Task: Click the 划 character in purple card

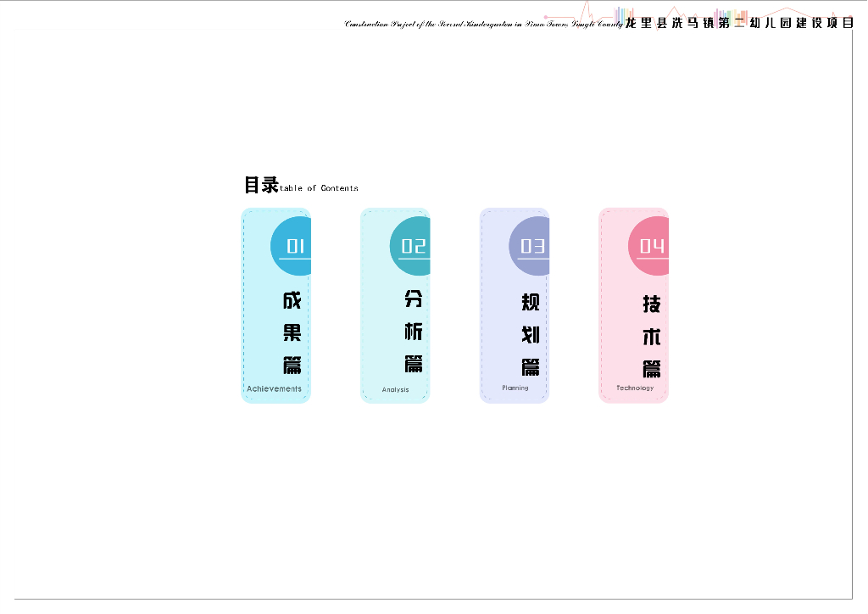Action: 531,334
